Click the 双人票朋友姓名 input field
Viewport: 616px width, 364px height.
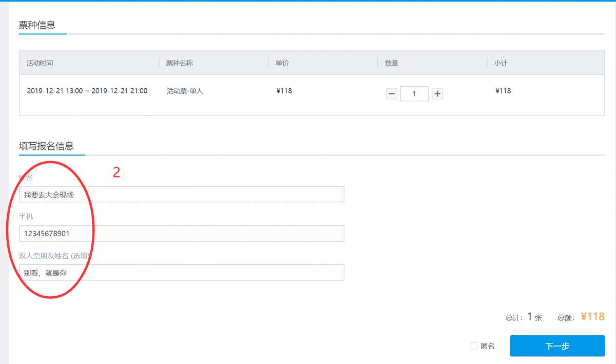[182, 273]
